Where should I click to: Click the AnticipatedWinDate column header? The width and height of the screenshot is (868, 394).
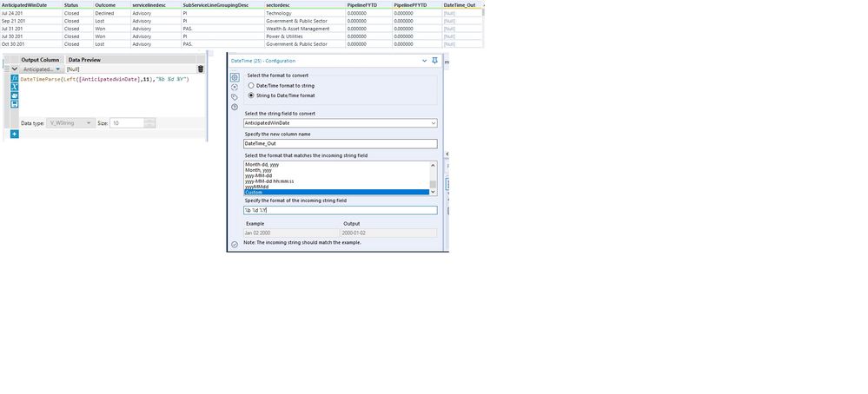(31, 5)
